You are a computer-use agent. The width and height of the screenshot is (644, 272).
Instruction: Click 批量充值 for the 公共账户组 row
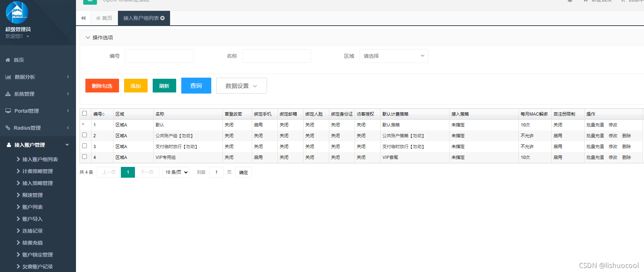pyautogui.click(x=595, y=136)
